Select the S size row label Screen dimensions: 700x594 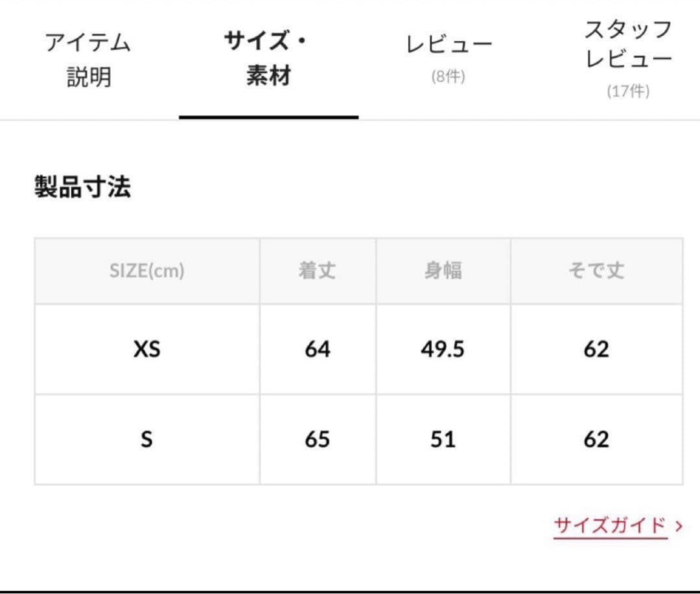tap(147, 440)
